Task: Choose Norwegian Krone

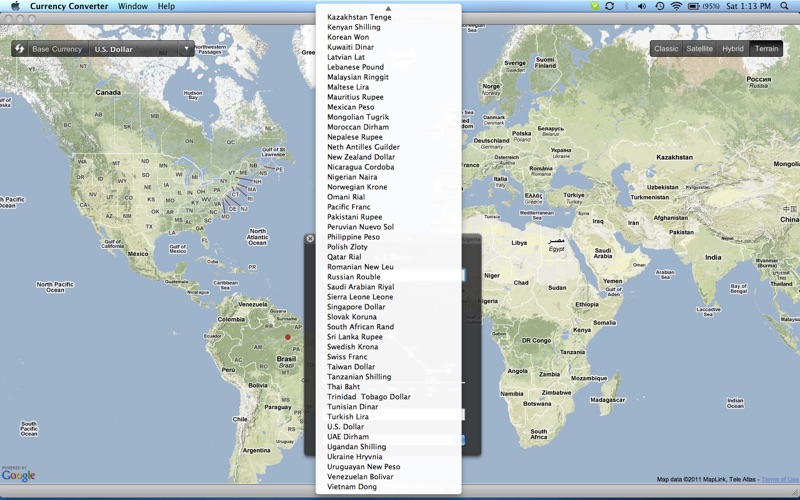Action: pos(389,187)
